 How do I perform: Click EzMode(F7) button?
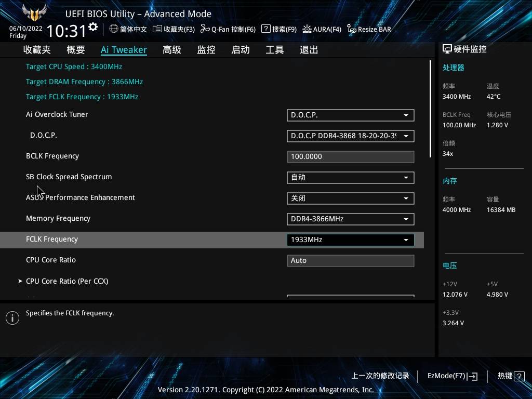tap(453, 376)
